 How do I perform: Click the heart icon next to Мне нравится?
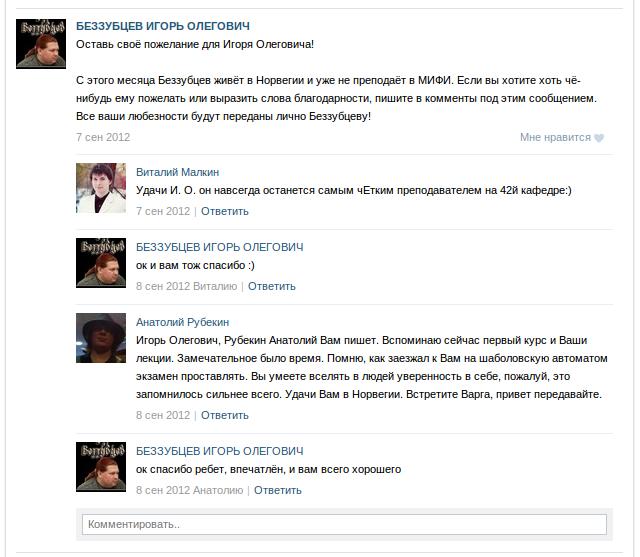[599, 138]
